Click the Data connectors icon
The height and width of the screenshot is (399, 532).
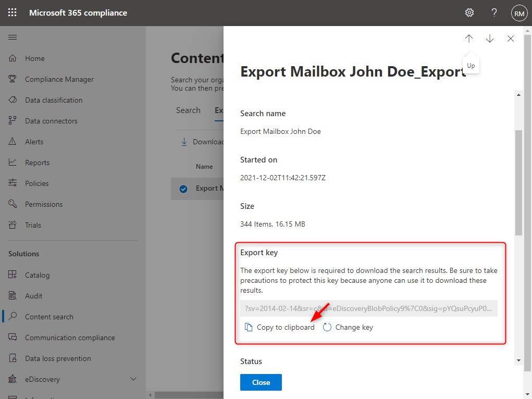(x=13, y=120)
